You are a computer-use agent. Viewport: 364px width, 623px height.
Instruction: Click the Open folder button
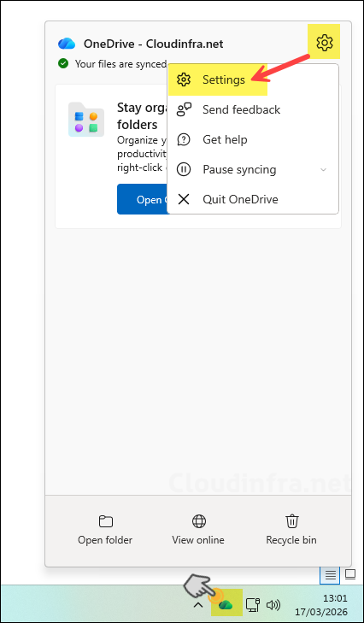(105, 530)
